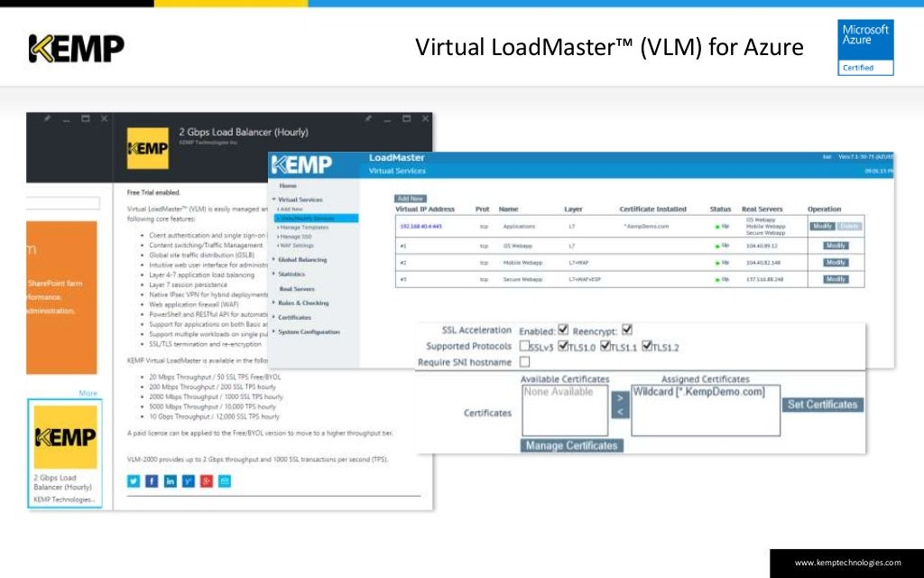Expand Global Balancing in the sidebar
This screenshot has height=578, width=924.
pyautogui.click(x=301, y=259)
